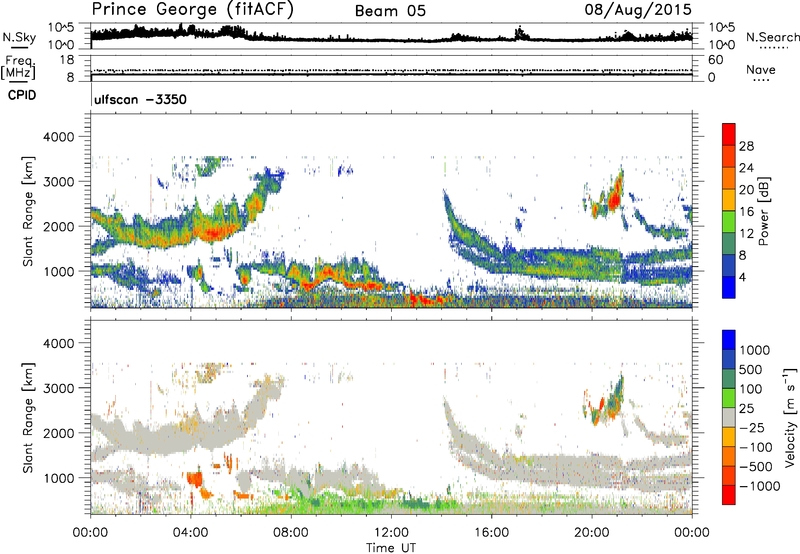Click the gray -25 to 25 velocity swatch
Image resolution: width=800 pixels, height=554 pixels.
(729, 417)
